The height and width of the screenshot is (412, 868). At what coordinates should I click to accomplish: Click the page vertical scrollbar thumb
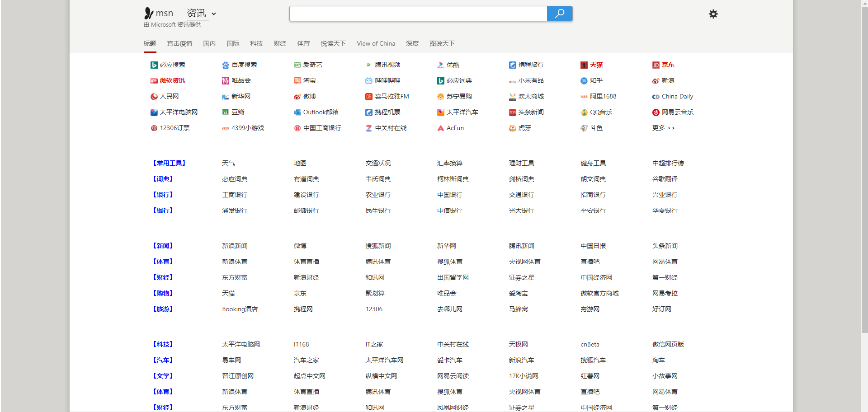click(x=864, y=167)
